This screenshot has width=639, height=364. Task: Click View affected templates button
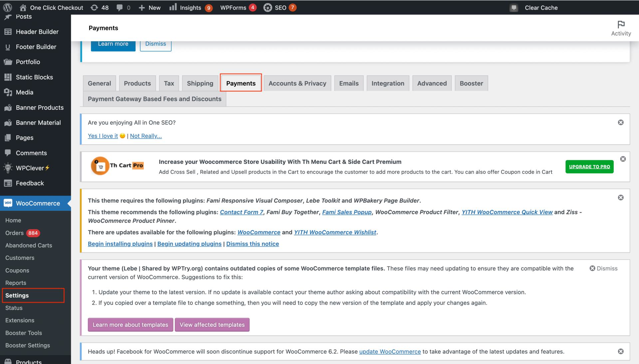point(212,324)
